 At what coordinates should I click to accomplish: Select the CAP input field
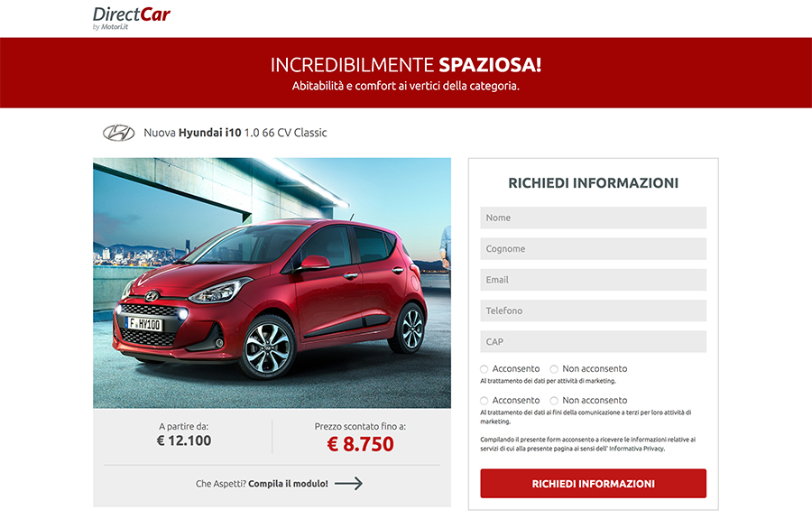(x=593, y=342)
